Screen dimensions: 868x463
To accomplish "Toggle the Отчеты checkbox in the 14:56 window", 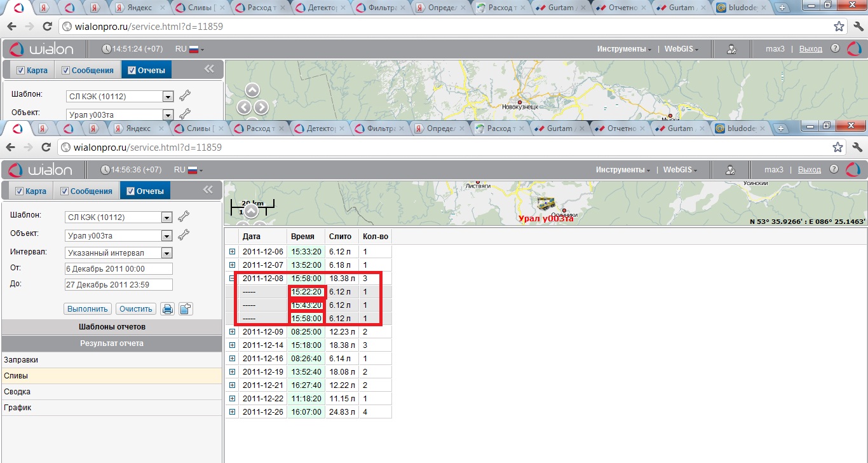I will click(132, 191).
